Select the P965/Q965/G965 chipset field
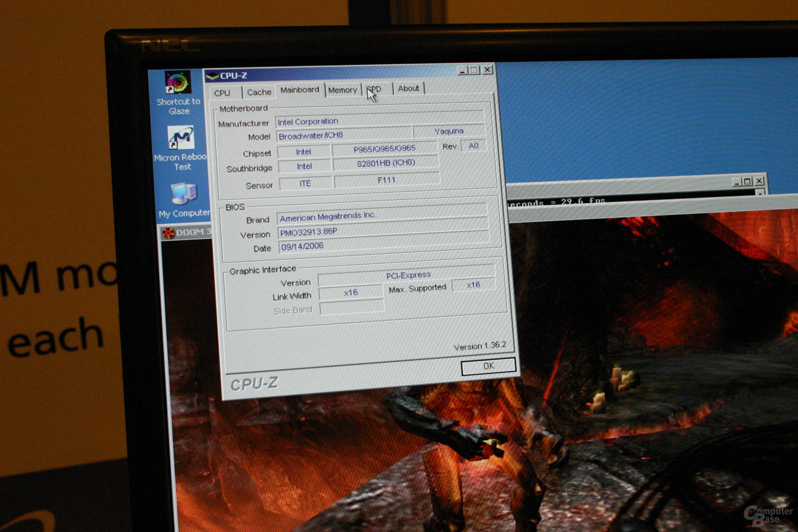This screenshot has width=798, height=532. (x=385, y=148)
